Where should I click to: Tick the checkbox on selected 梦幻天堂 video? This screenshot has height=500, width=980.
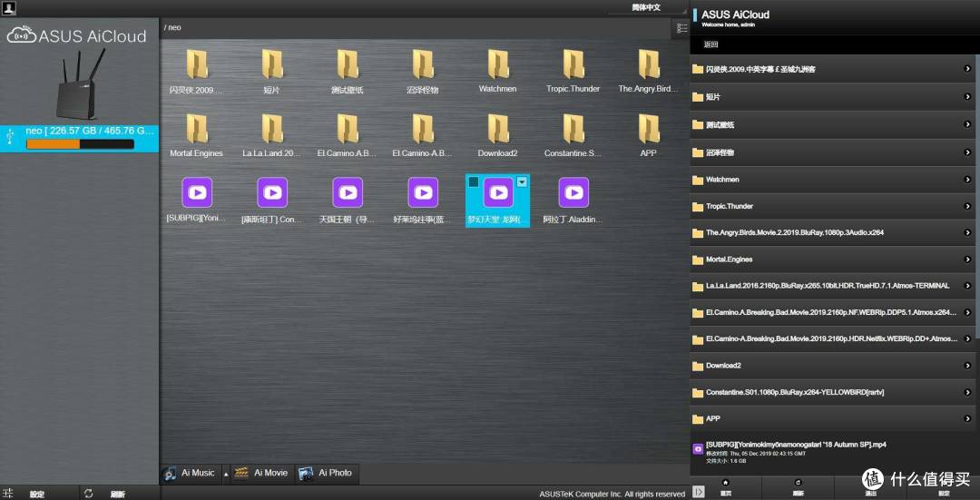(x=474, y=181)
